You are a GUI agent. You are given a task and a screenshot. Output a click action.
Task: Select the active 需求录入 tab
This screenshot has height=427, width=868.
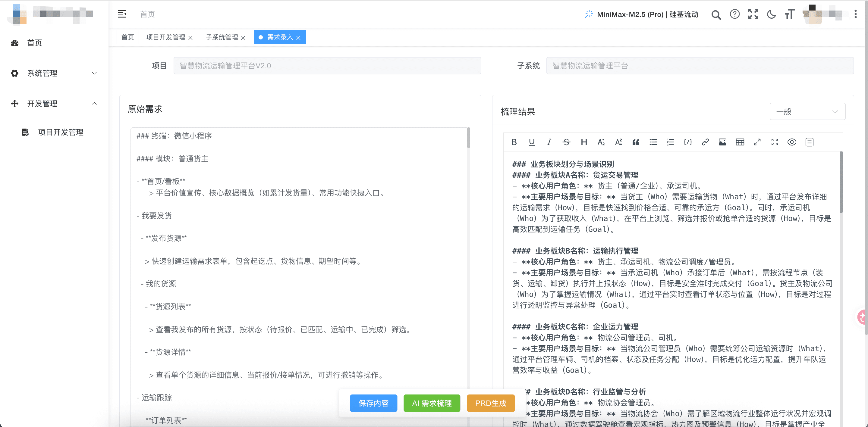point(280,37)
